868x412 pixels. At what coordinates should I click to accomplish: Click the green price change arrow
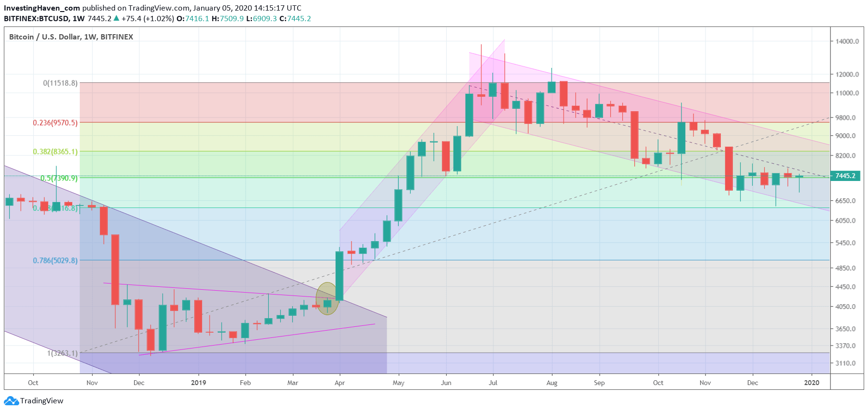pos(116,18)
